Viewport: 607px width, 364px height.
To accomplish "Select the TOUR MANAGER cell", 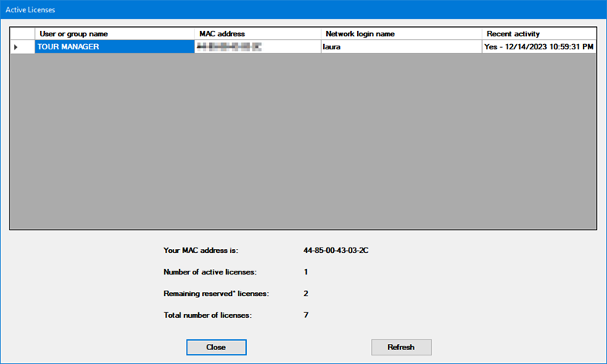I will click(114, 47).
